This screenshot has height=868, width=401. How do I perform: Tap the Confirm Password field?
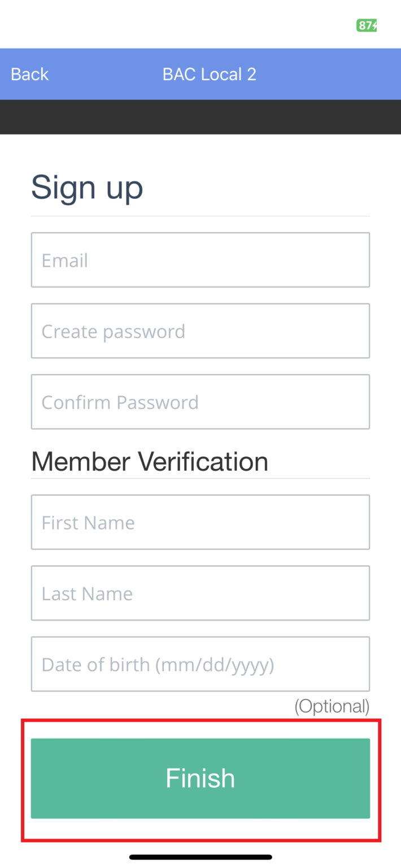click(x=200, y=402)
